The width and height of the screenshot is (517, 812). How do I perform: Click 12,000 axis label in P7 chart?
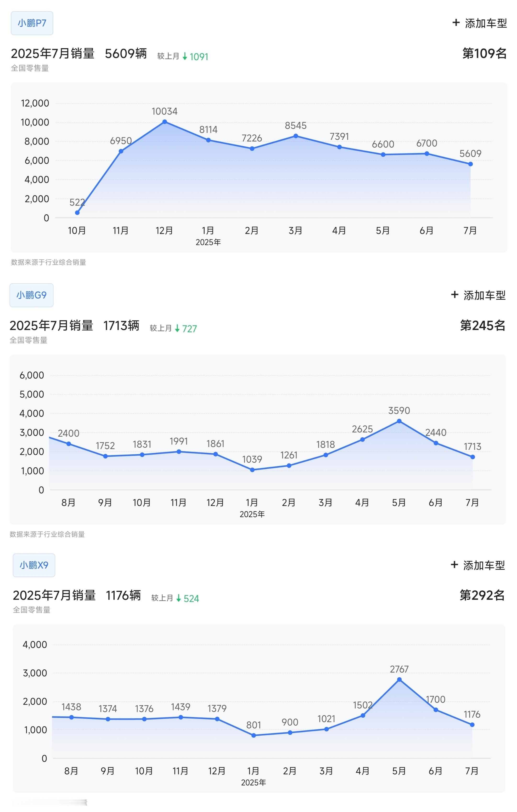[35, 103]
